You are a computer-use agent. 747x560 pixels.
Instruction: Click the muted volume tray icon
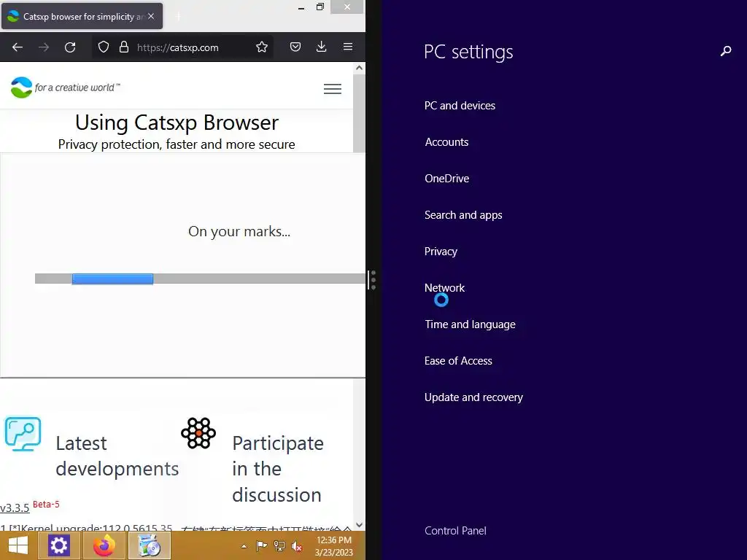coord(297,546)
